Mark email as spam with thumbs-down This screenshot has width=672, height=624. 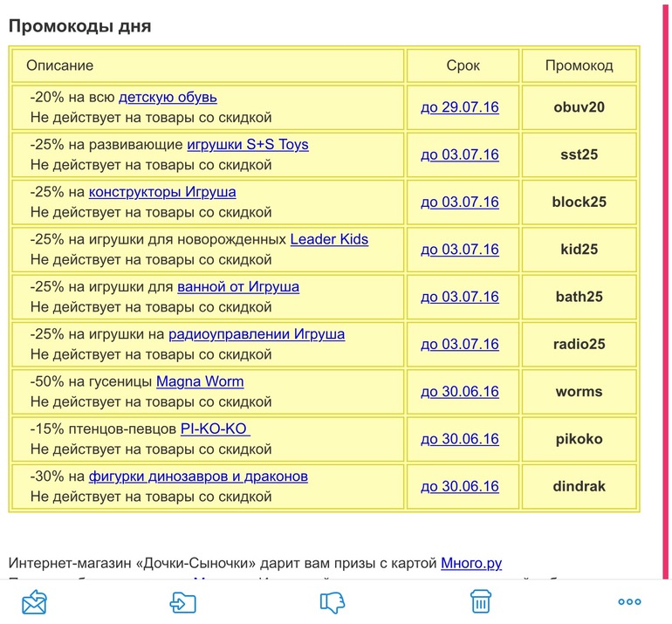[x=333, y=602]
